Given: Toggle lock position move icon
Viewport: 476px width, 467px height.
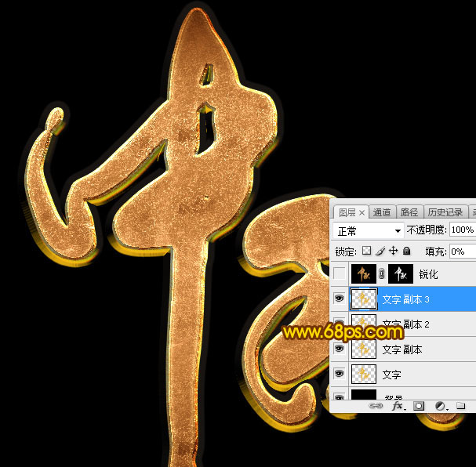Looking at the screenshot, I should pos(394,251).
